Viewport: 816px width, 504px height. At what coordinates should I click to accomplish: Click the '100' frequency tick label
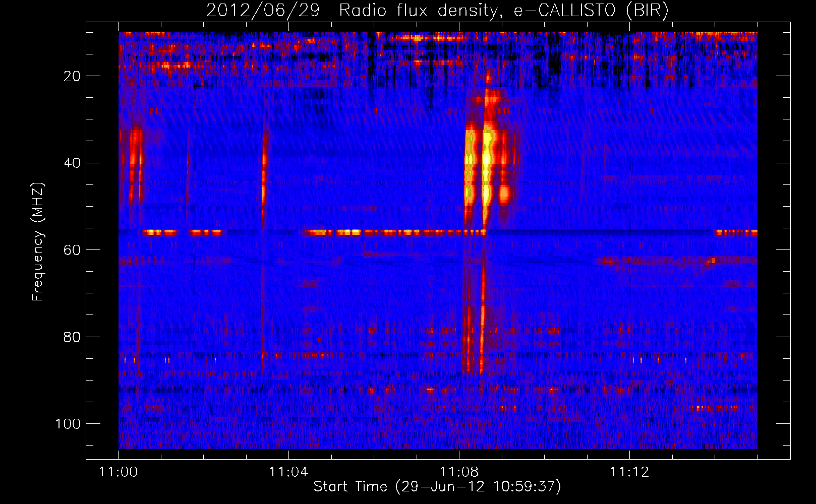coord(68,424)
